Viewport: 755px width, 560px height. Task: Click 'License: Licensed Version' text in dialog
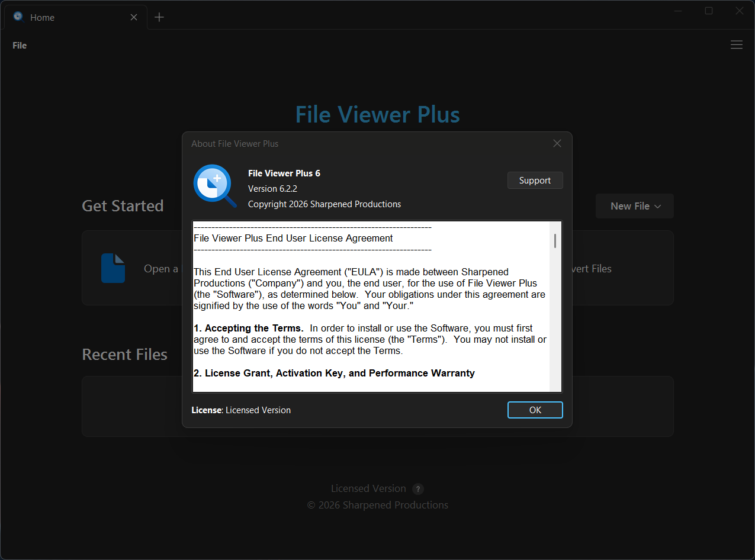[x=241, y=410]
